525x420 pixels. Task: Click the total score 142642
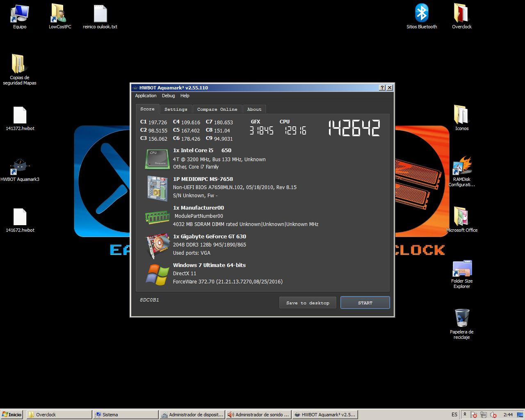coord(354,128)
